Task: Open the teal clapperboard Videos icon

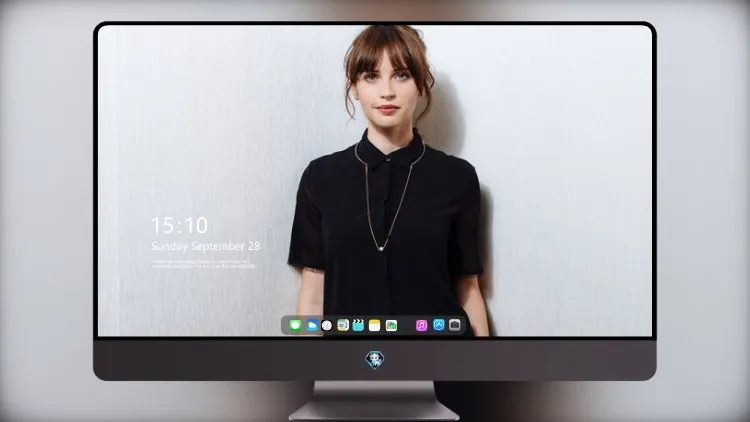Action: pos(358,325)
